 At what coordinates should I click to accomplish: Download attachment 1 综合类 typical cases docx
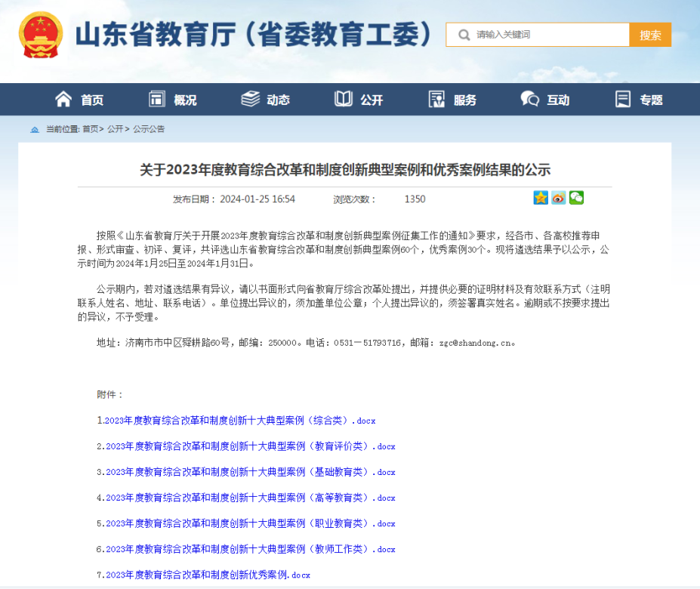coord(236,421)
